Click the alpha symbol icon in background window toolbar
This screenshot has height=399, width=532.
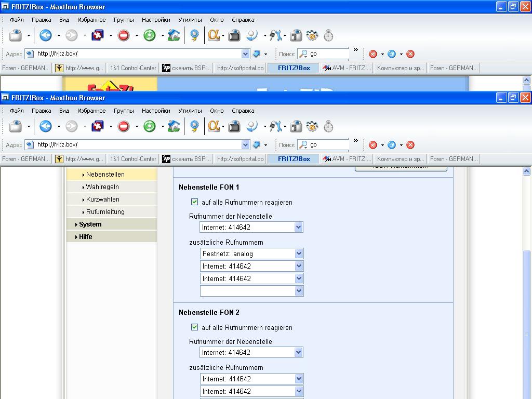[214, 35]
